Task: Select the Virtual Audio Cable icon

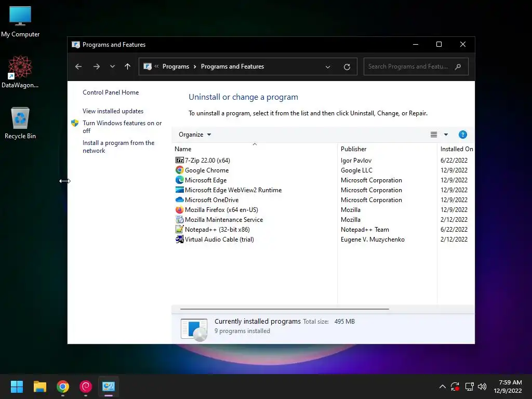Action: click(x=179, y=239)
